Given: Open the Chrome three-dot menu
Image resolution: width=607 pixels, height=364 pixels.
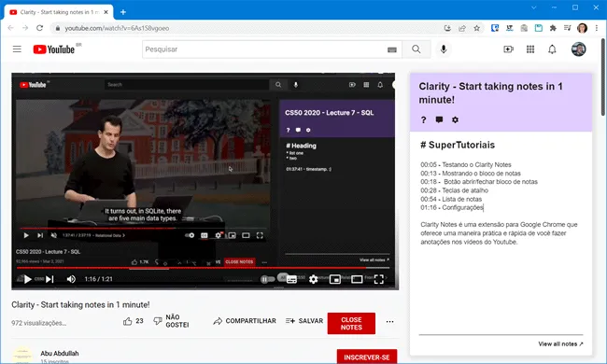Looking at the screenshot, I should (x=597, y=28).
